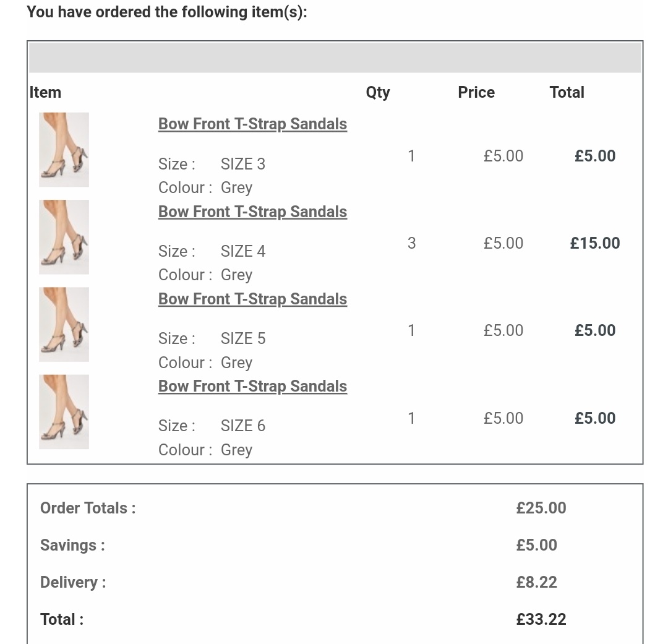This screenshot has height=644, width=668.
Task: Click the Size 3 sandals thumbnail image
Action: click(x=64, y=150)
